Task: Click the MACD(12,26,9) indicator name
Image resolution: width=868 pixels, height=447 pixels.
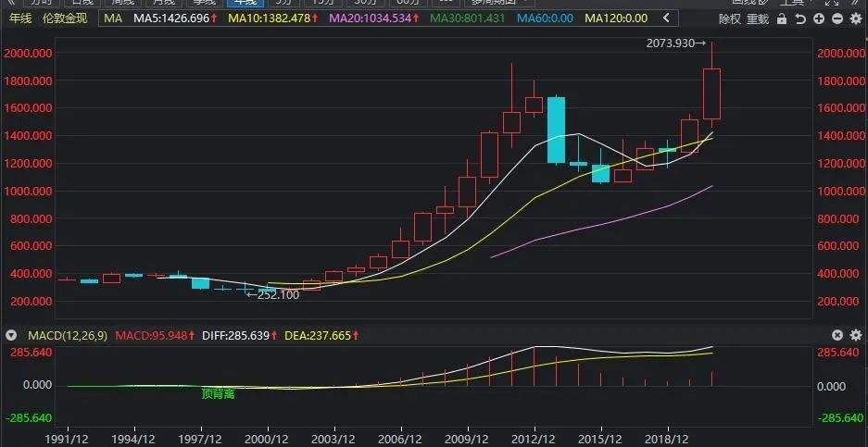Action: click(x=68, y=335)
